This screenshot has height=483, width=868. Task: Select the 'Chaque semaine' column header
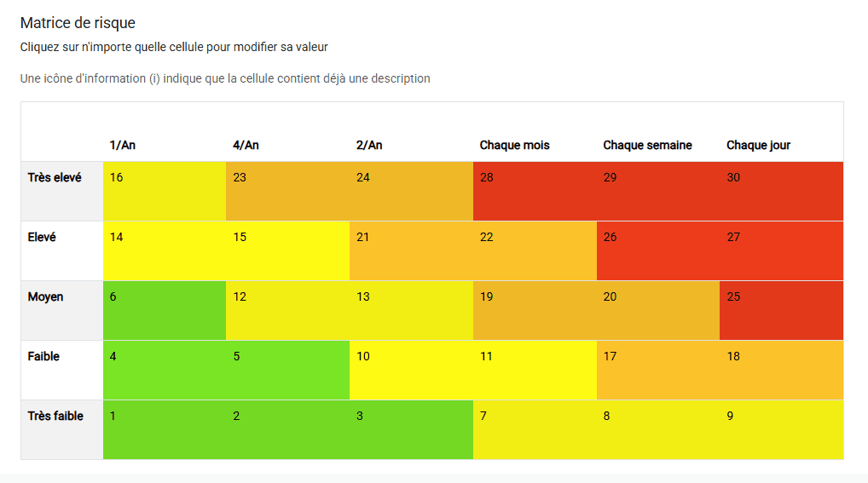coord(647,145)
